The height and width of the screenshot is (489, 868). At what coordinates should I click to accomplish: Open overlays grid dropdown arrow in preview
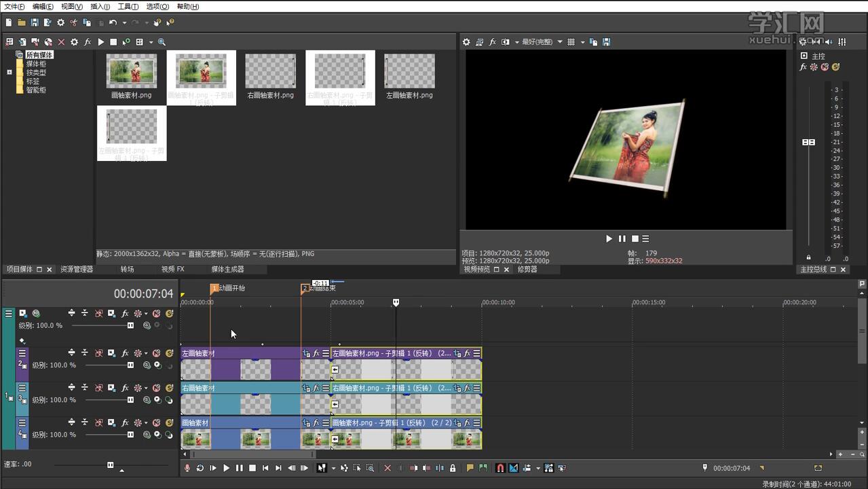[x=582, y=42]
